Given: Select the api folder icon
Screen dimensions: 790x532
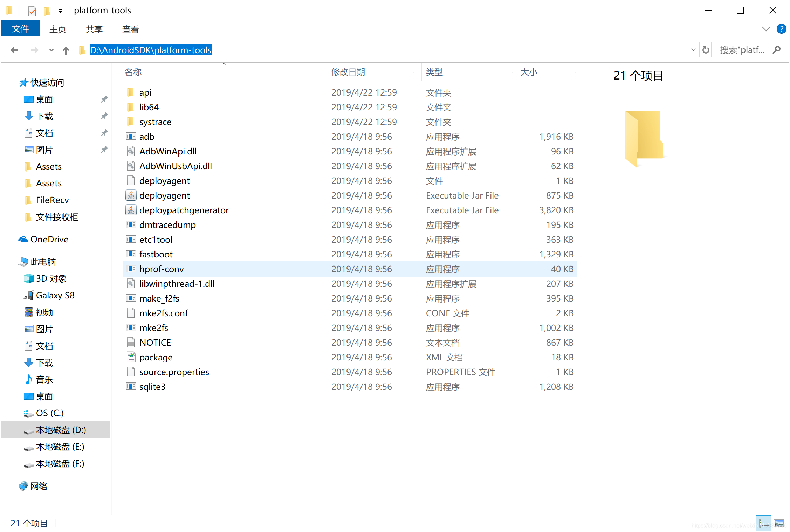Looking at the screenshot, I should coord(130,92).
